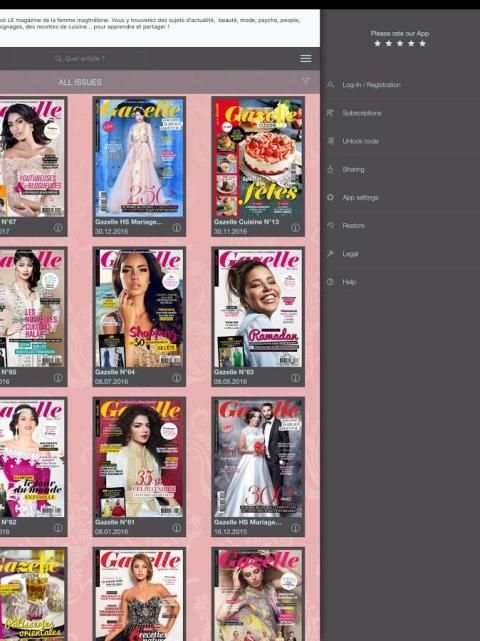Rate the app with the third star
This screenshot has width=480, height=641.
[x=400, y=43]
